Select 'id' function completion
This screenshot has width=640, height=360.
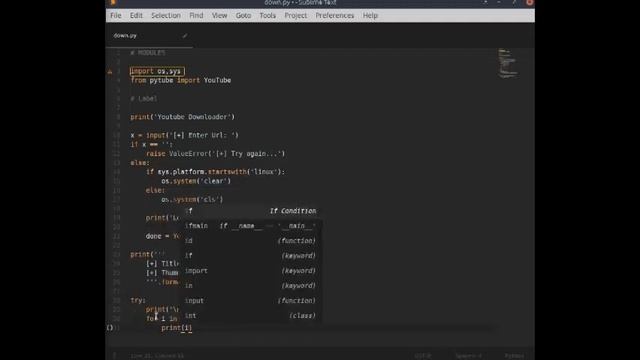(x=251, y=241)
